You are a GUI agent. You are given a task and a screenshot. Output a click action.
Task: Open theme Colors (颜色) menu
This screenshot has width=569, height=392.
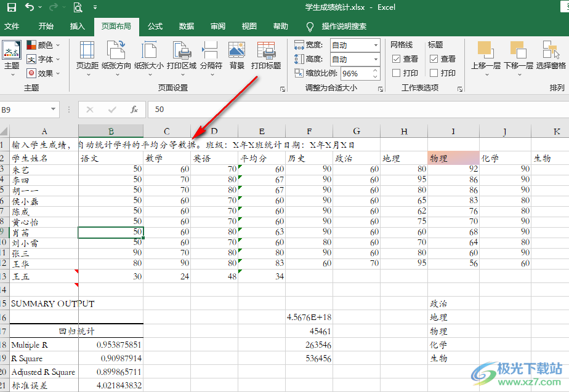43,45
